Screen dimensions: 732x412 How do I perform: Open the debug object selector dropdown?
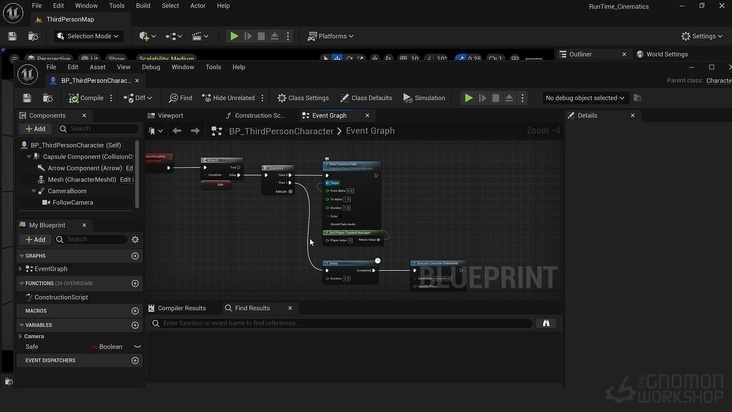click(x=584, y=98)
